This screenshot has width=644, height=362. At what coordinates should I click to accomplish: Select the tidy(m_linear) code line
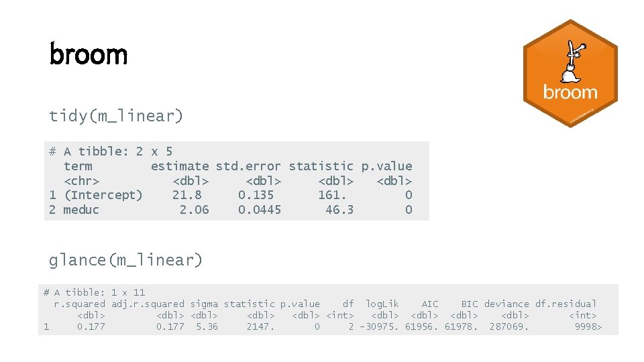point(116,116)
